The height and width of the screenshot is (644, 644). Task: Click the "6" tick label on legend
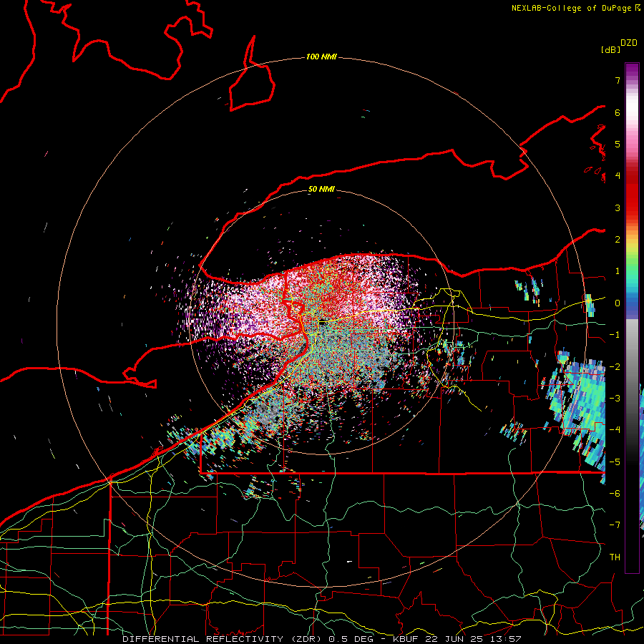pos(618,112)
